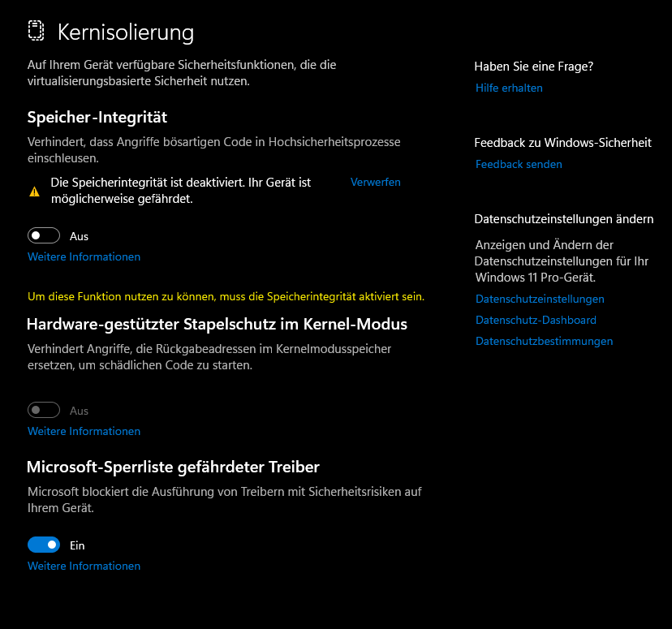Disable the Microsoft-Sperrliste gefährdeter Treiber toggle
The height and width of the screenshot is (629, 672).
(44, 545)
